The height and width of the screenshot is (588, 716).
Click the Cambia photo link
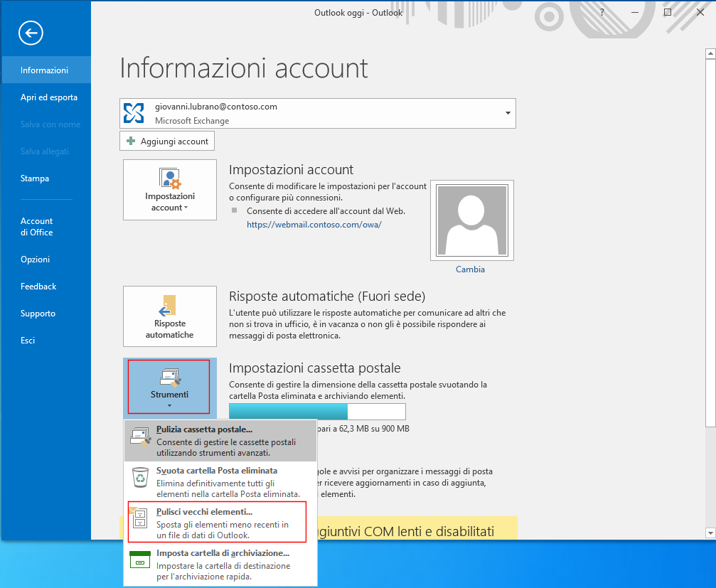pos(470,269)
